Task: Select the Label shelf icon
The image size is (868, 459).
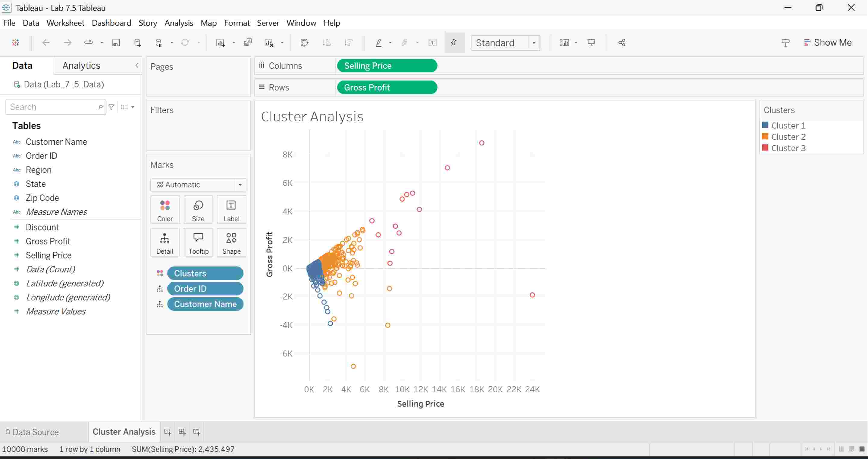Action: [x=231, y=209]
